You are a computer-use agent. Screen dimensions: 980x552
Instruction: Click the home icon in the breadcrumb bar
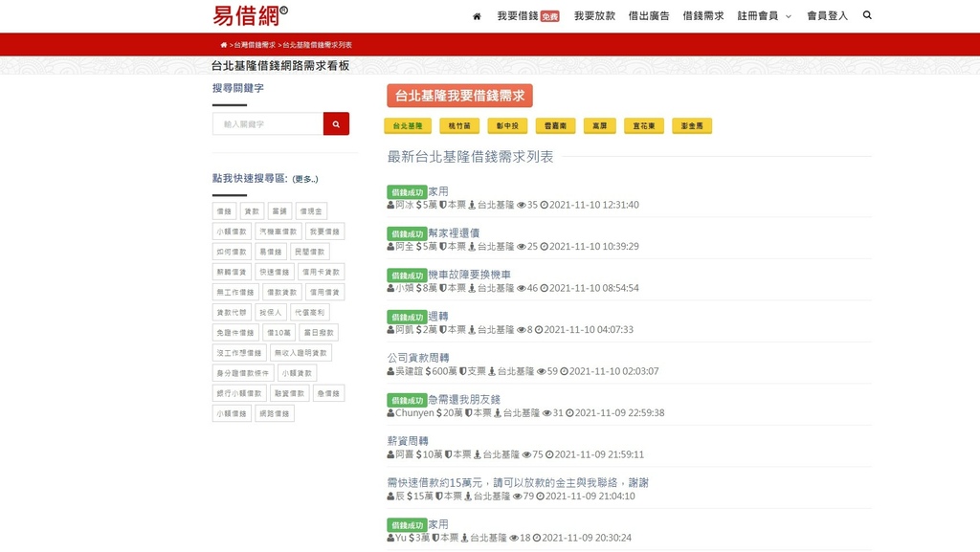click(x=224, y=45)
